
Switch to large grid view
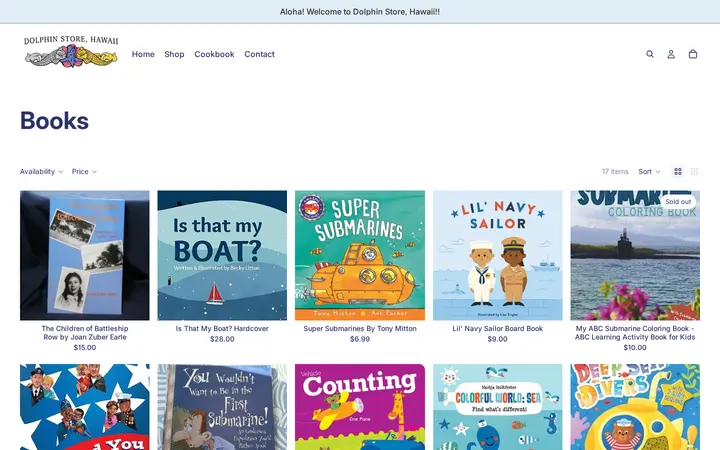click(678, 171)
